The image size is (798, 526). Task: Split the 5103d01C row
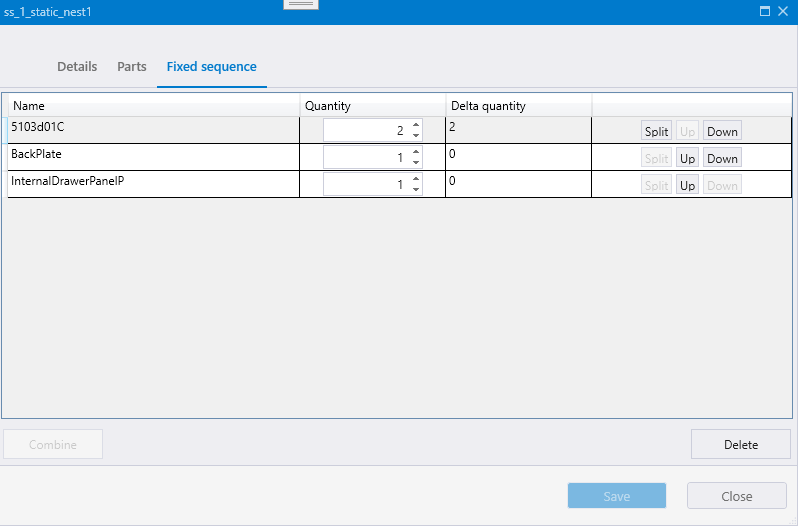[x=656, y=131]
